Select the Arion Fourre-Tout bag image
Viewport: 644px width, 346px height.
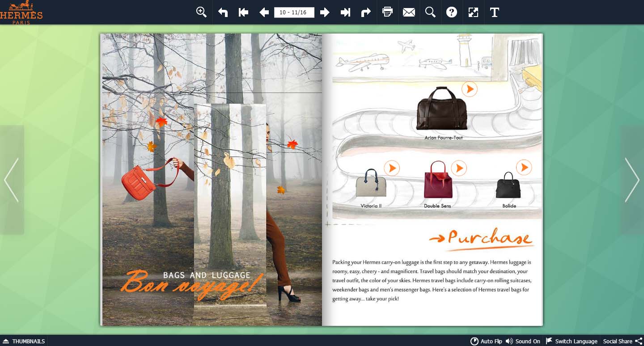point(442,109)
